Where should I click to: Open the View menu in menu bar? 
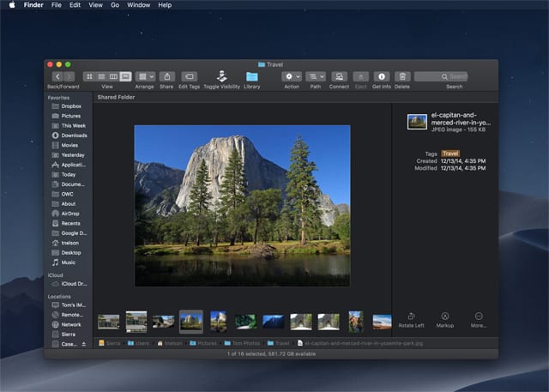(95, 5)
